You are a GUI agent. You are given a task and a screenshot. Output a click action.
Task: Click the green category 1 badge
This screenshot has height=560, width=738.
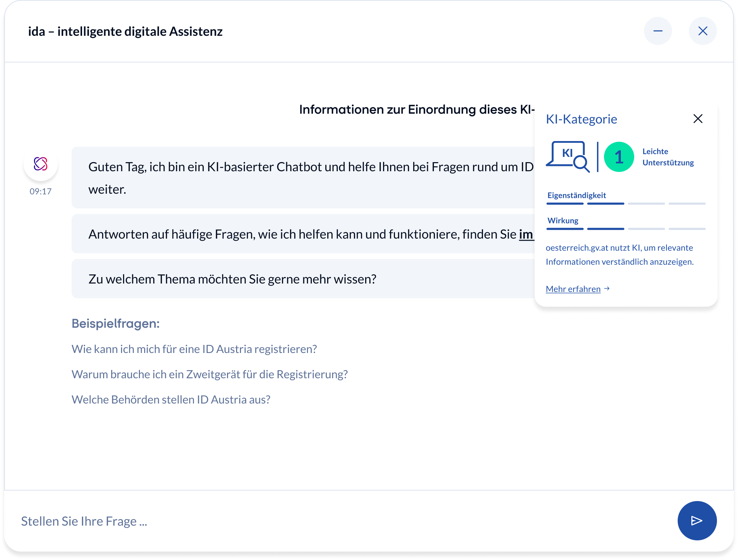[x=619, y=157]
